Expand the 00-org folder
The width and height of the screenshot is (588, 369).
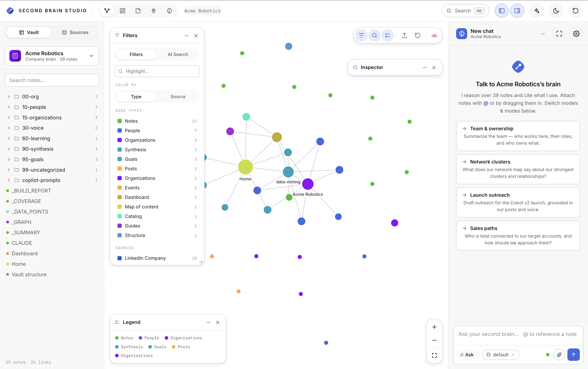click(52, 97)
